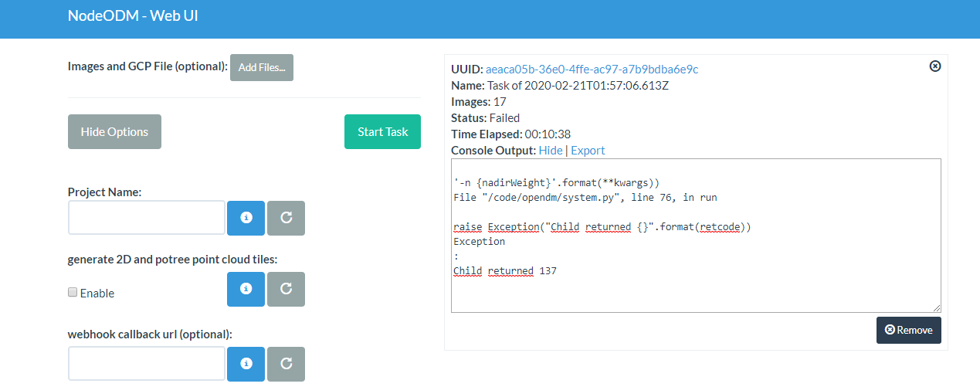Screen dimensions: 980x387
Task: Click the console output resize handle
Action: [937, 308]
